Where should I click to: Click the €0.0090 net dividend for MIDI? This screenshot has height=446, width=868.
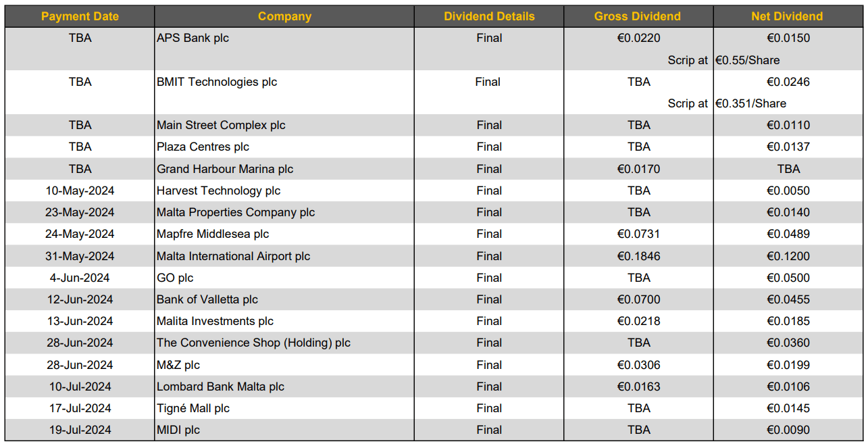(788, 430)
